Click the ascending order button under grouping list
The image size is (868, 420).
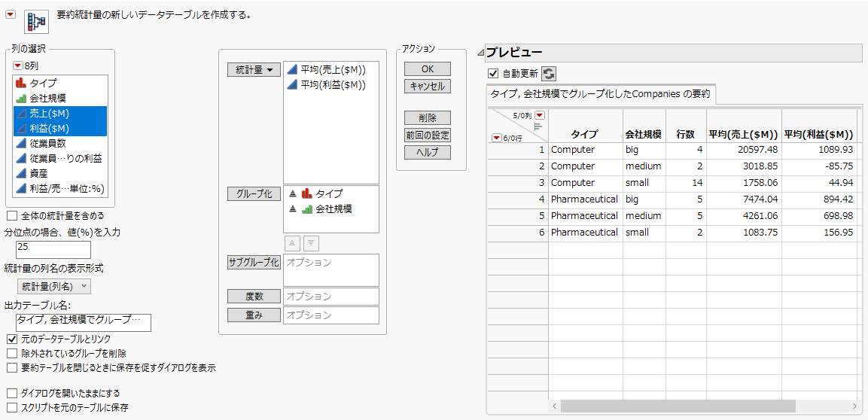(292, 243)
